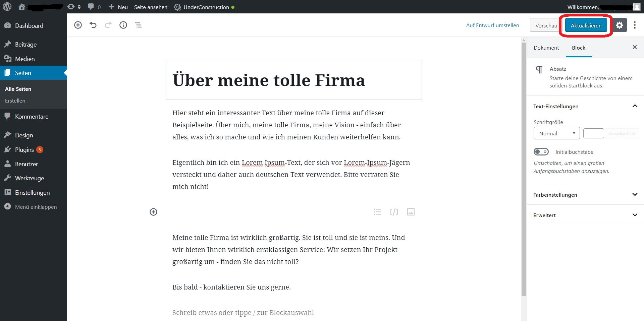Open Seiten in the sidebar
The width and height of the screenshot is (644, 321).
(34, 73)
